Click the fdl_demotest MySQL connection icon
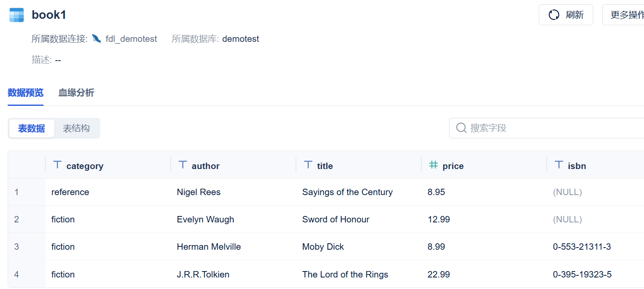This screenshot has width=644, height=289. point(97,39)
